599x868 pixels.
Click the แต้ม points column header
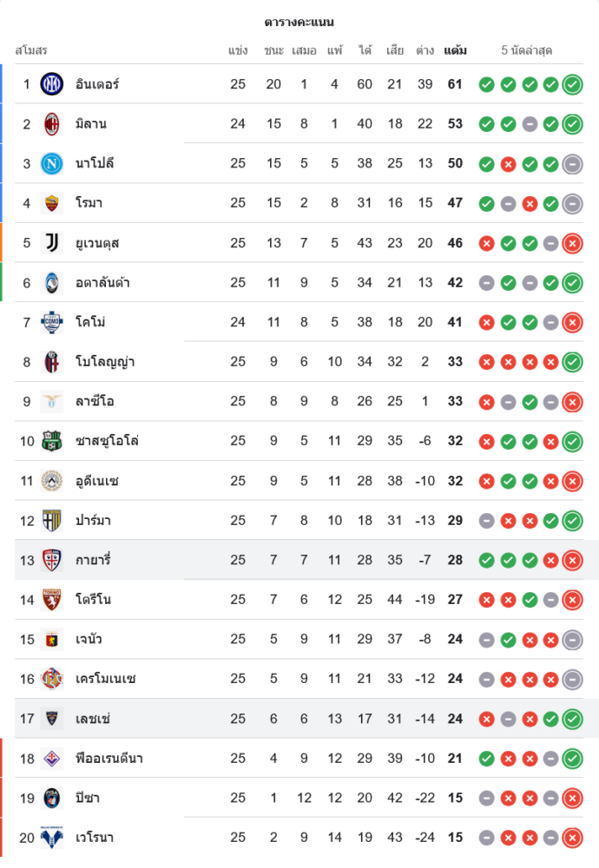[455, 50]
